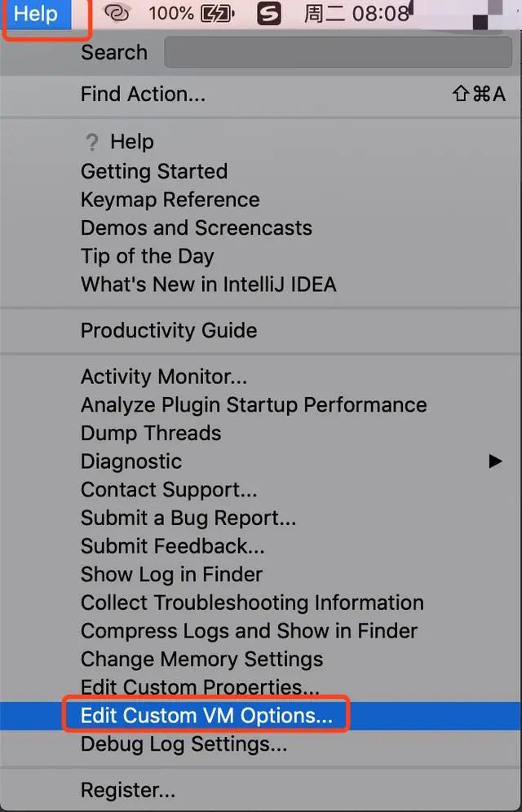Open Keymap Reference
Image resolution: width=522 pixels, height=812 pixels.
click(x=170, y=200)
